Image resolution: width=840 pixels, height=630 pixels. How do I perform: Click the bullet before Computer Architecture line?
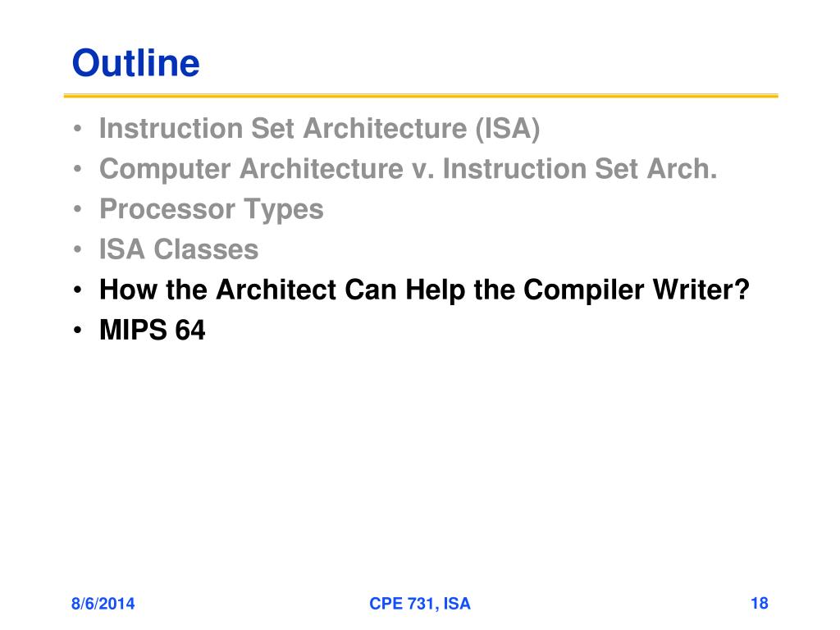(78, 169)
